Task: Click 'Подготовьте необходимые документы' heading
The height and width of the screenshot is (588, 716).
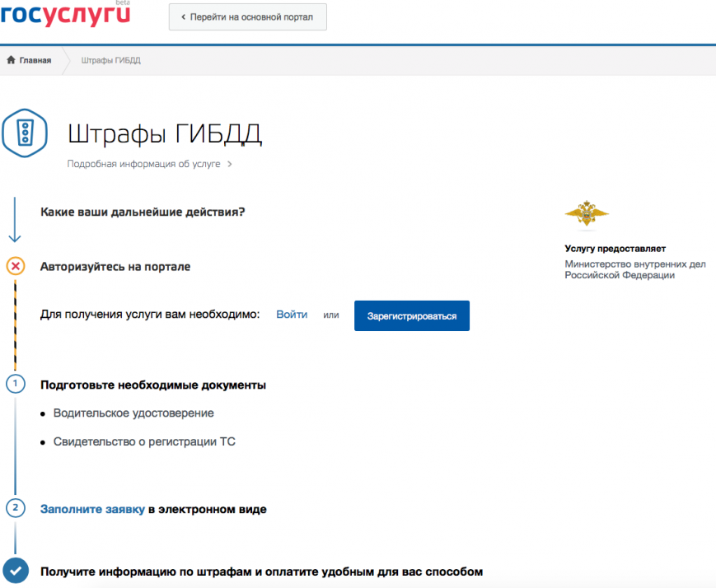Action: [x=153, y=385]
